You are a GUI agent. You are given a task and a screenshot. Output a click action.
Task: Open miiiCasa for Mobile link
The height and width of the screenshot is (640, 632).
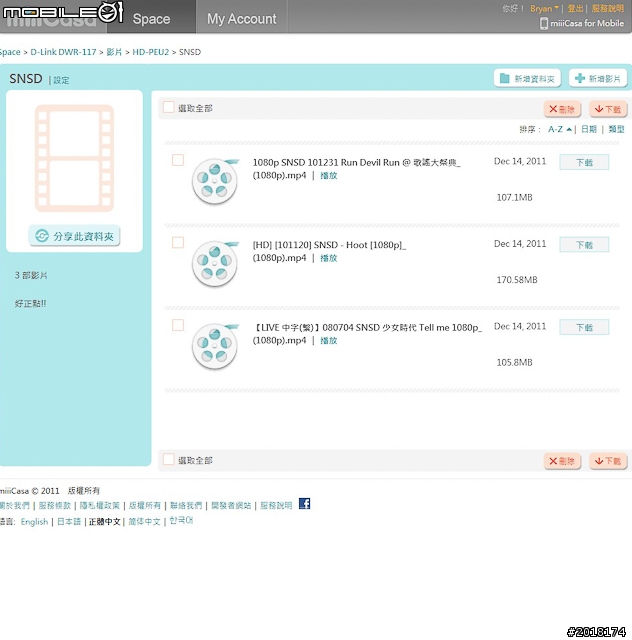(x=587, y=23)
